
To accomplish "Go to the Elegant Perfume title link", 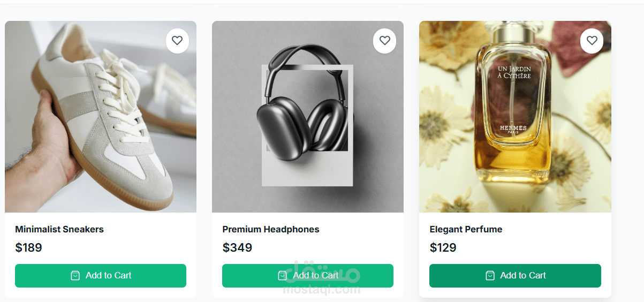I will [466, 229].
